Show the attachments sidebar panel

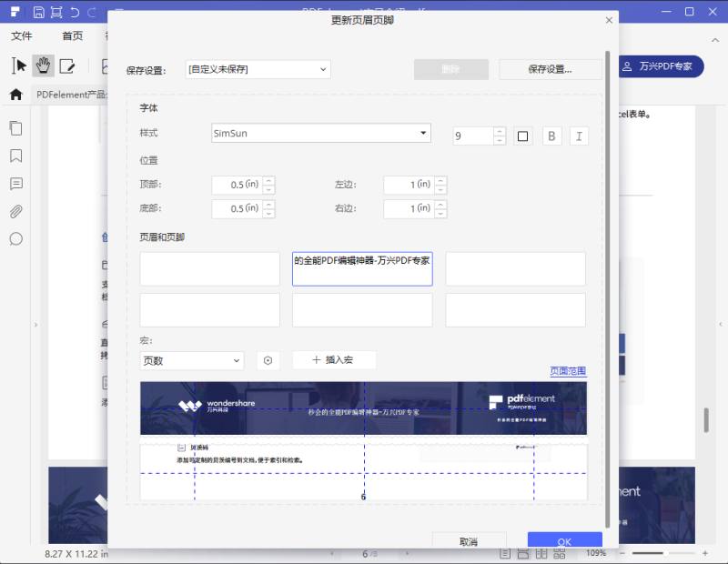tap(15, 212)
